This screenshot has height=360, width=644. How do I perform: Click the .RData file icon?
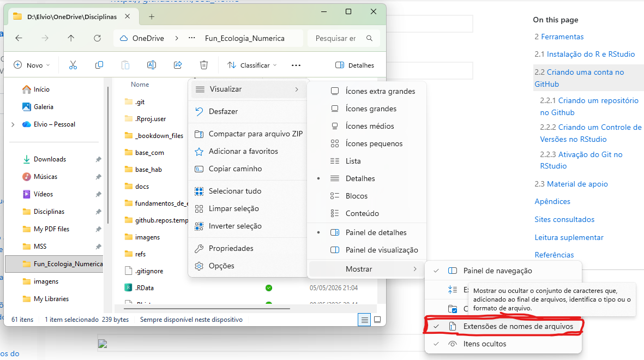(x=128, y=287)
